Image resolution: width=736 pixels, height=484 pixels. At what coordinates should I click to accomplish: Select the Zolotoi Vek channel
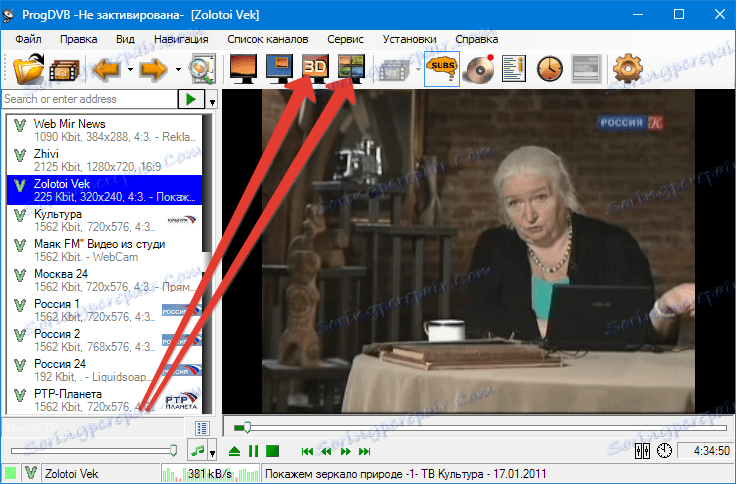click(x=104, y=190)
